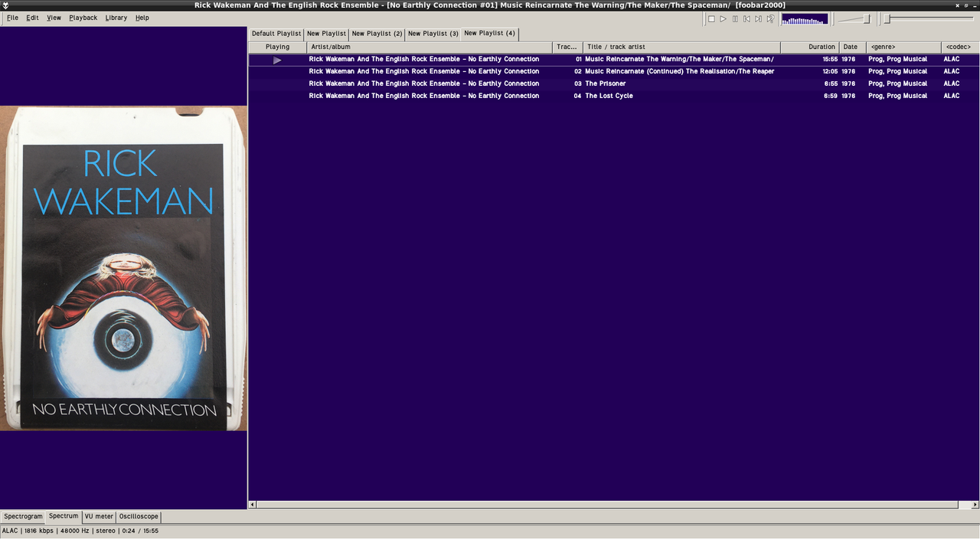Sort by Duration column header
Screen dimensions: 980x539
pos(810,47)
